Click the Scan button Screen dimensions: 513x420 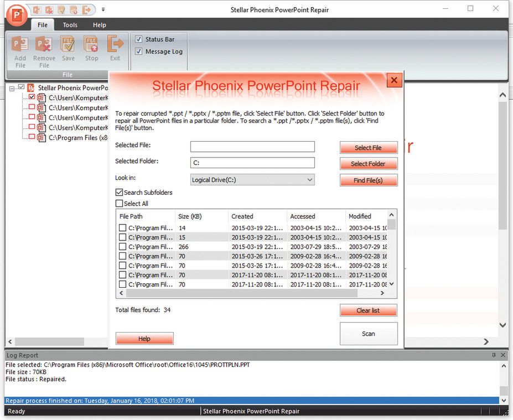click(x=369, y=334)
